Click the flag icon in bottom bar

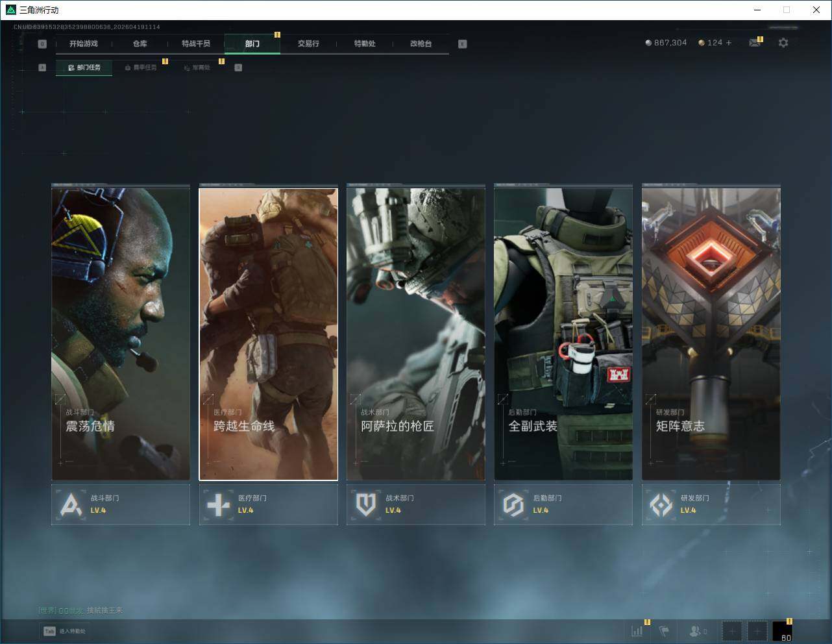tap(664, 631)
